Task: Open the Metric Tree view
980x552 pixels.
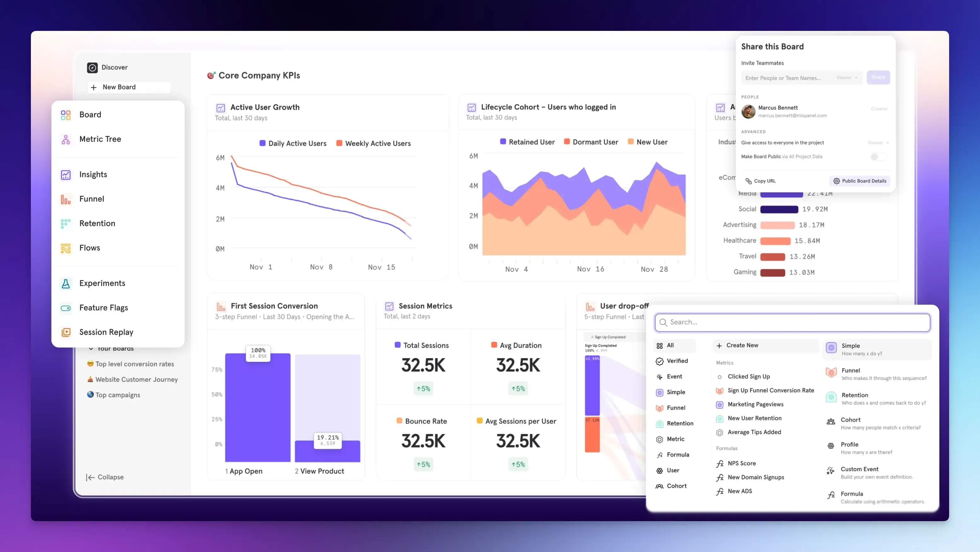Action: click(100, 139)
